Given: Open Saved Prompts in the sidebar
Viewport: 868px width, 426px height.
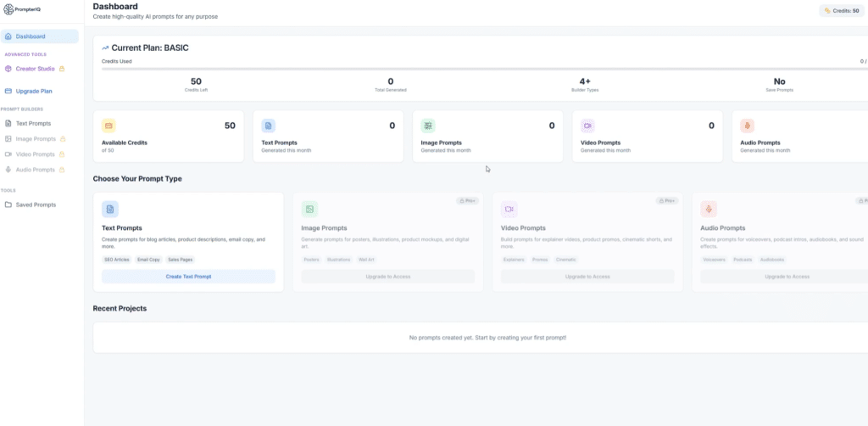Looking at the screenshot, I should [36, 205].
